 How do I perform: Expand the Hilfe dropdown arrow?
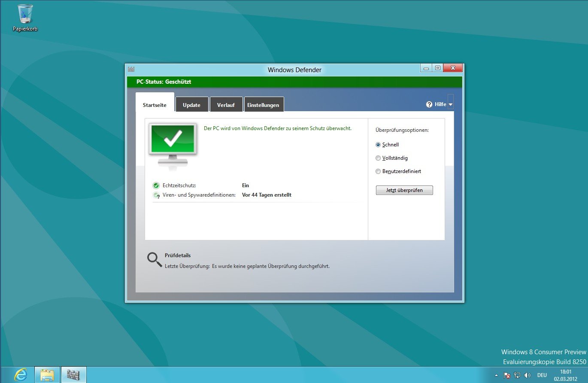451,105
